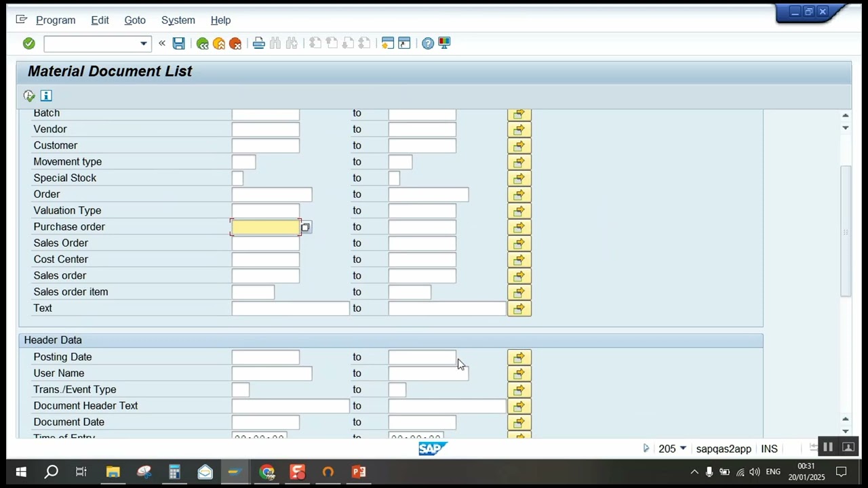Click the Windows Start button
This screenshot has height=488, width=868.
pos(20,472)
